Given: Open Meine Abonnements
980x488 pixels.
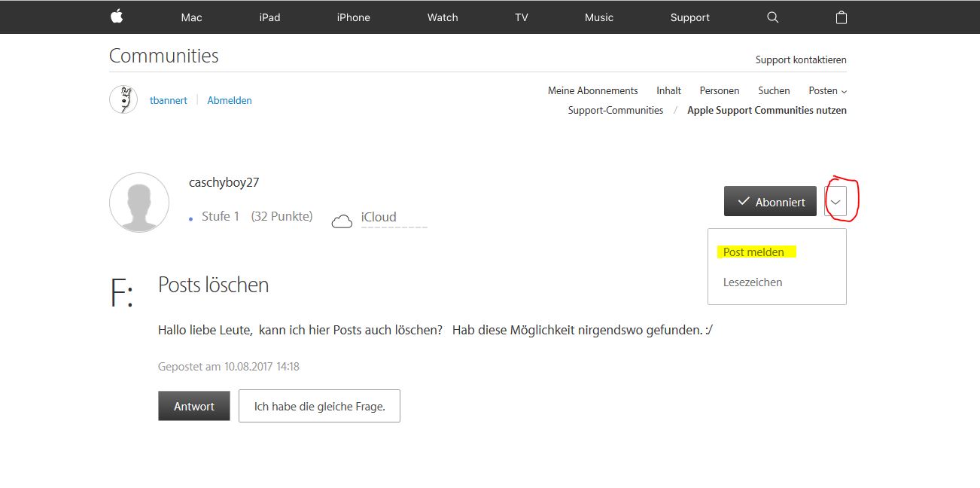Looking at the screenshot, I should (x=593, y=90).
